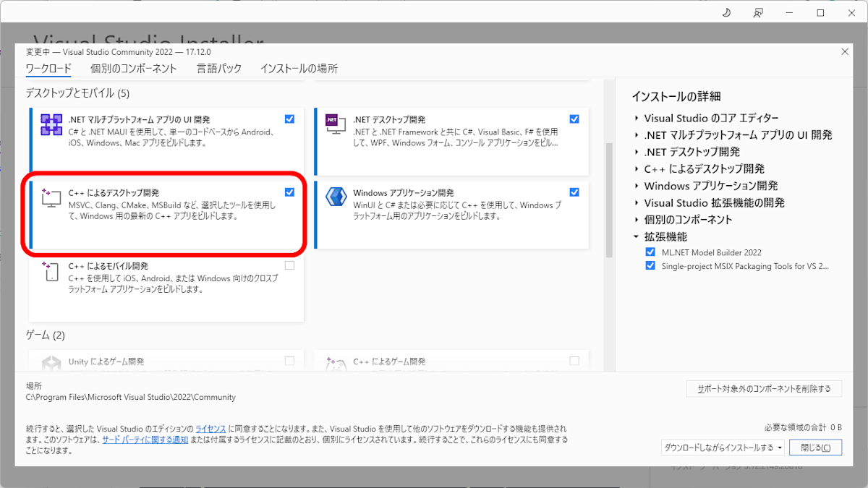Check C++ によるモバイル開発 checkbox
Screen dimensions: 868x488
[x=289, y=265]
